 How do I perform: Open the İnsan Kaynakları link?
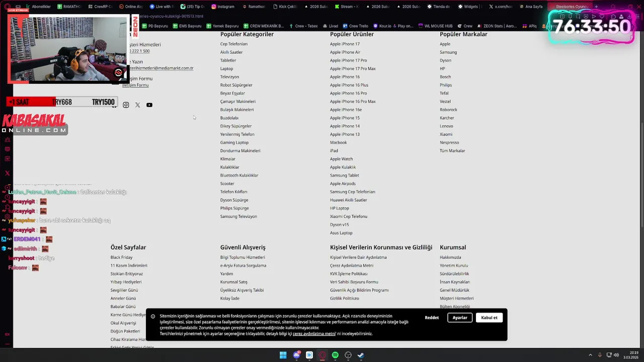[x=455, y=282]
